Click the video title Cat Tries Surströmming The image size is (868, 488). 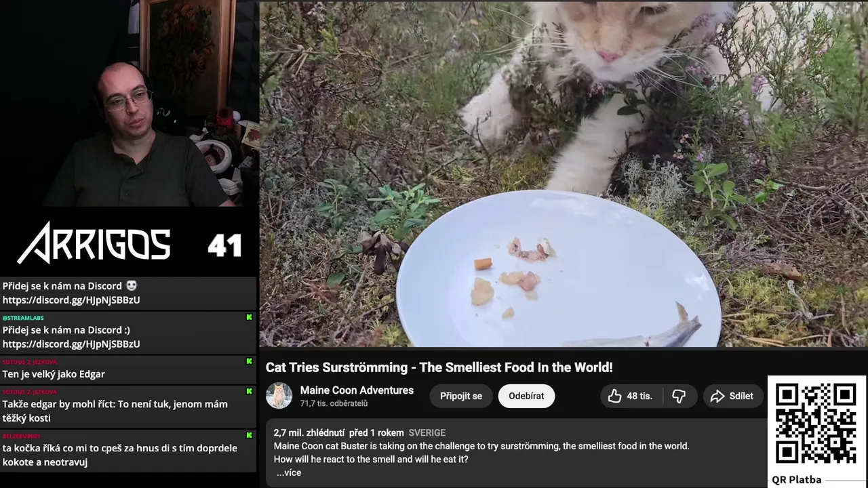[x=439, y=367]
